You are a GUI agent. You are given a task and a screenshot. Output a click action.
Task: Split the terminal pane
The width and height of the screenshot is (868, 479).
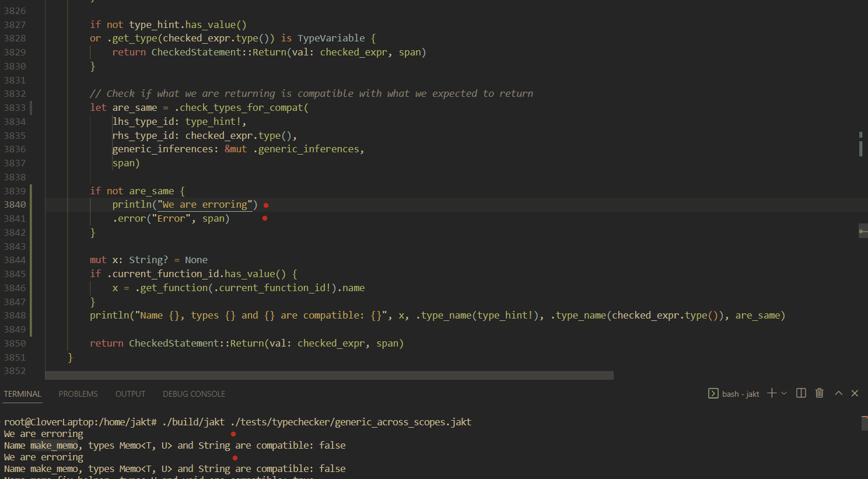click(x=801, y=393)
